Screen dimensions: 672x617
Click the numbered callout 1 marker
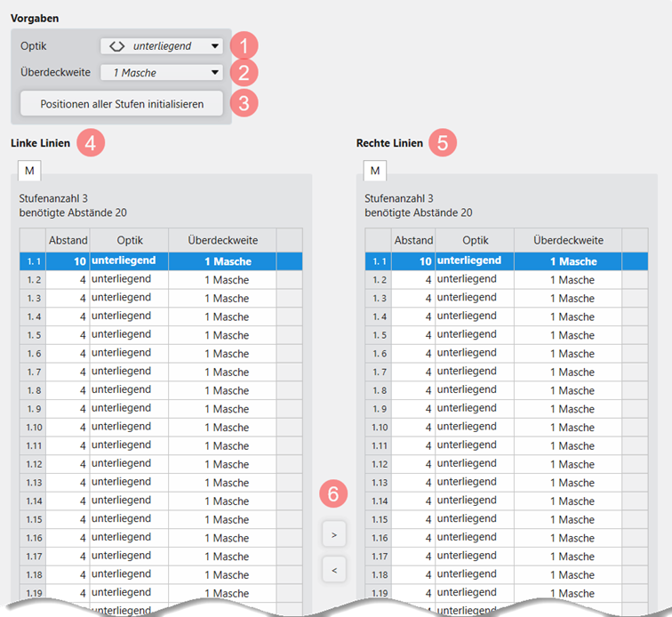tap(244, 45)
